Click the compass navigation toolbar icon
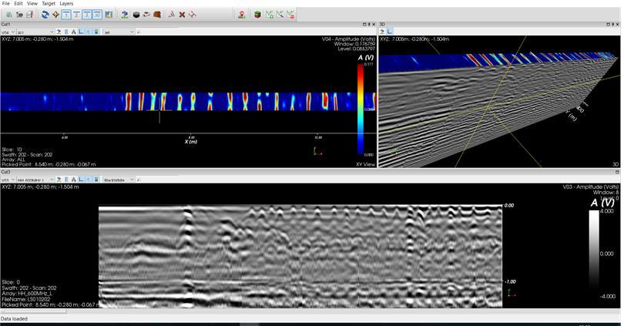This screenshot has height=326, width=644. click(55, 15)
